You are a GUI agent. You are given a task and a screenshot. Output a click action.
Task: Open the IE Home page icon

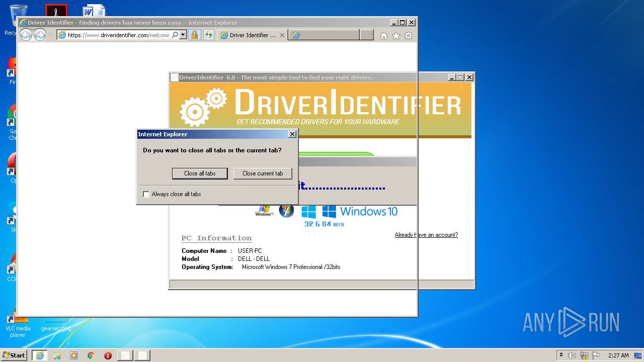pos(384,36)
